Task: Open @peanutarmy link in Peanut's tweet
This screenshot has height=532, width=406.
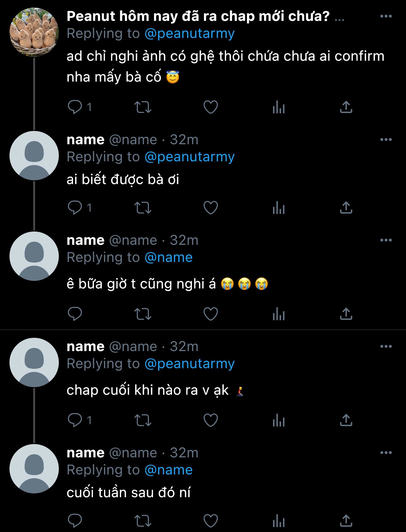Action: [189, 34]
